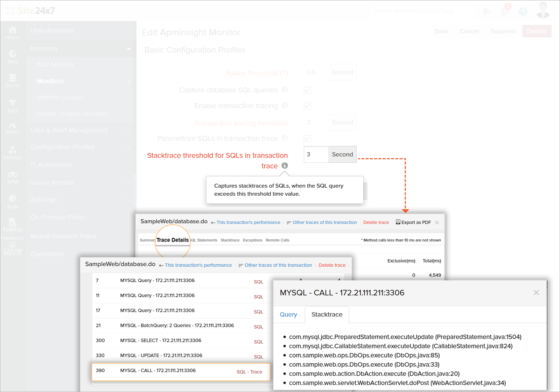Image resolution: width=560 pixels, height=392 pixels.
Task: Open Help Assistant menu item
Action: click(52, 30)
